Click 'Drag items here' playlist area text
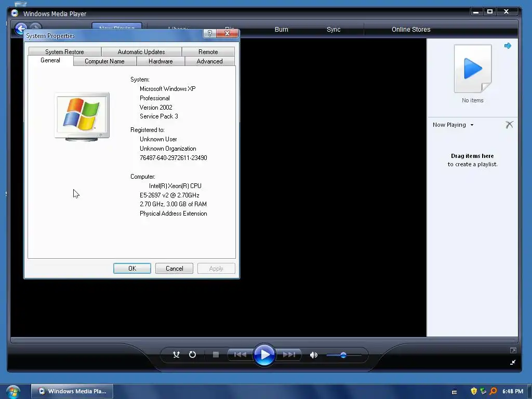Screen dimensions: 532x399 pyautogui.click(x=472, y=156)
